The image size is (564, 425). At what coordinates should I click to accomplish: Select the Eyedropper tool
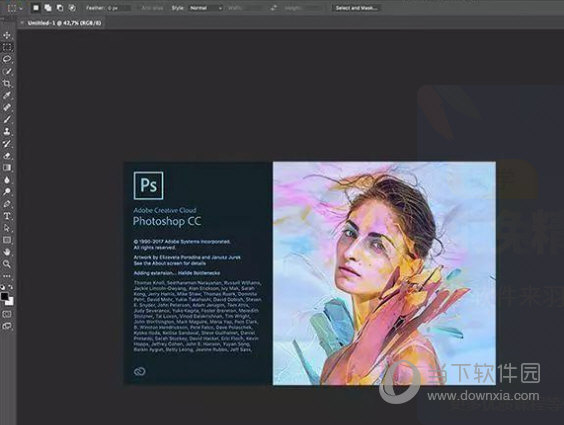point(6,95)
